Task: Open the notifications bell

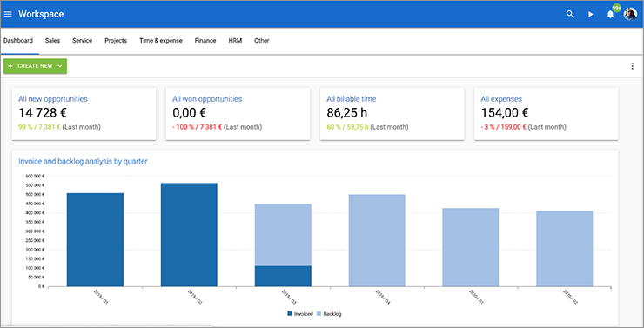Action: [611, 15]
